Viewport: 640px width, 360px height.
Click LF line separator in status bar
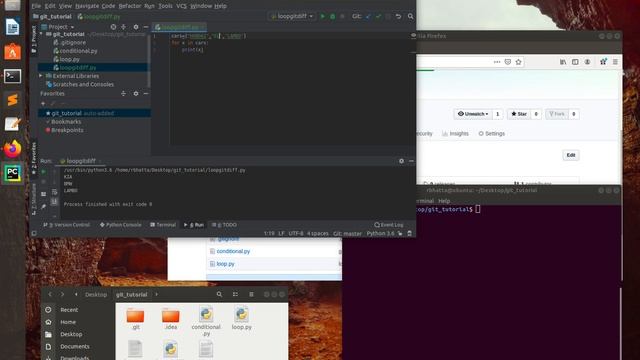point(281,233)
